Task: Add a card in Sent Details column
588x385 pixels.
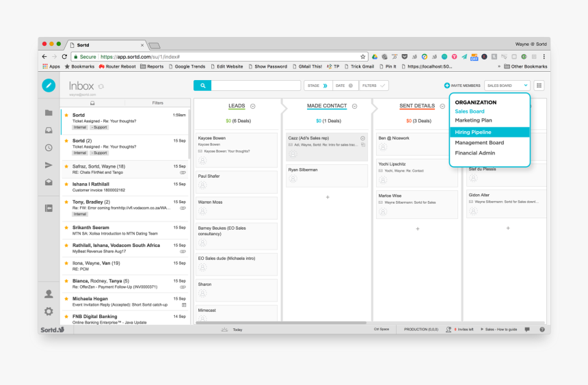Action: 417,228
